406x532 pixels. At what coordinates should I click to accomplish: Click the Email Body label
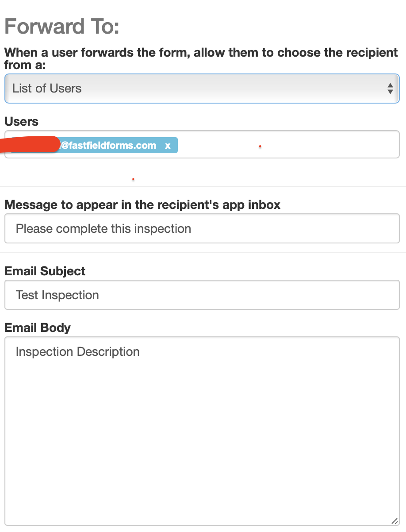[38, 328]
